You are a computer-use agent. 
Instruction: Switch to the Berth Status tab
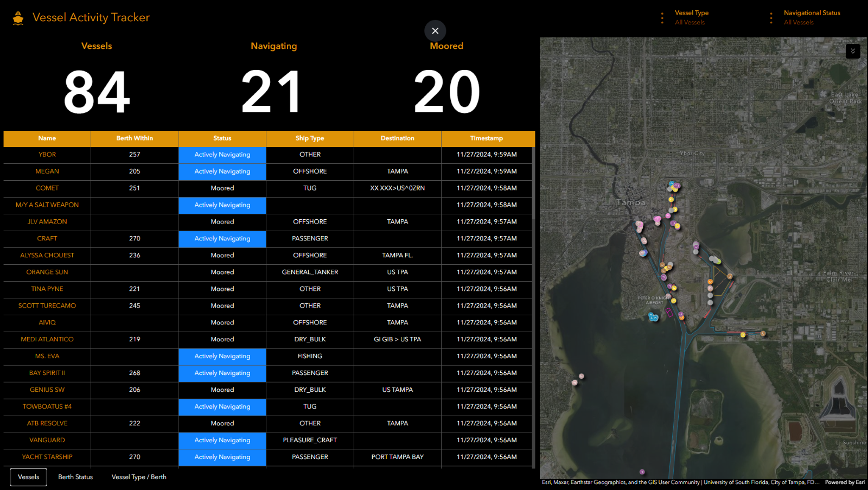click(x=75, y=477)
